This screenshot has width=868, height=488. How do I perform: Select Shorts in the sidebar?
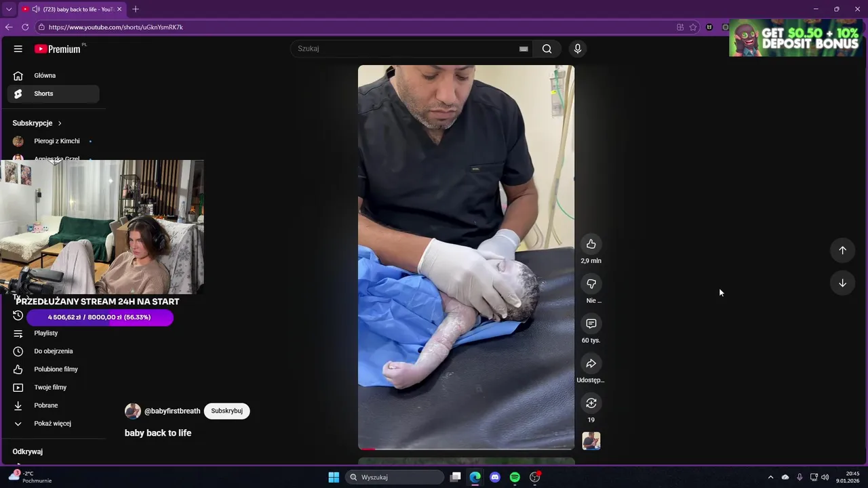pyautogui.click(x=53, y=94)
